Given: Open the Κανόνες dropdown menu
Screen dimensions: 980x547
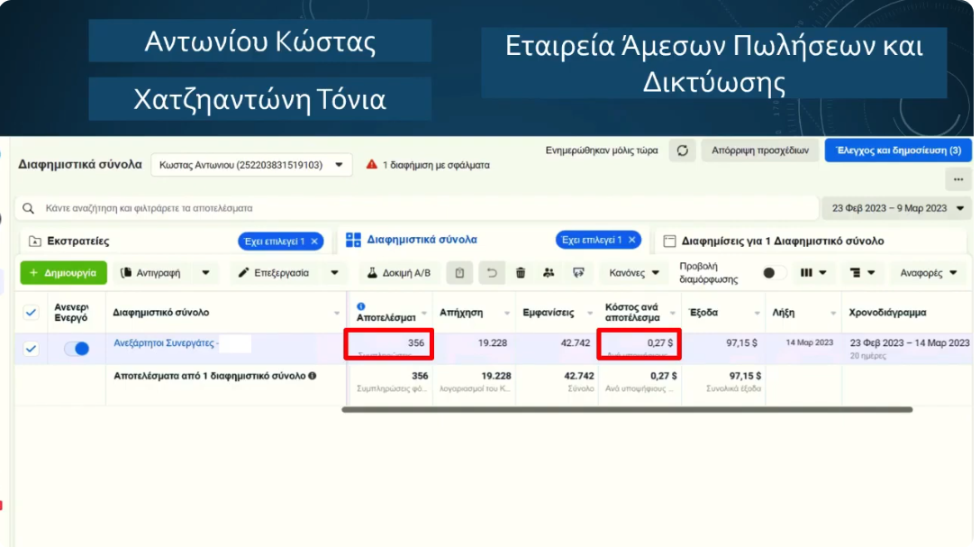Looking at the screenshot, I should pyautogui.click(x=634, y=272).
